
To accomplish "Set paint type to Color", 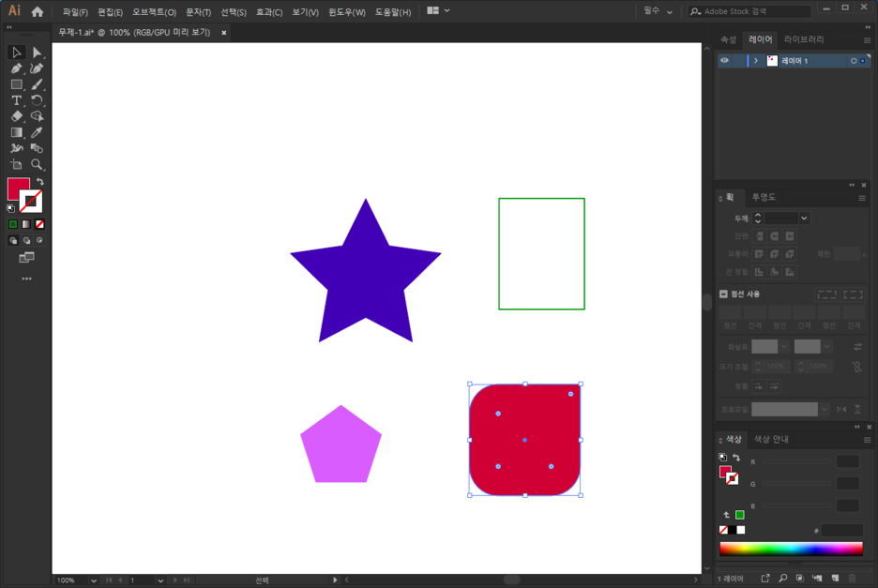I will 13,224.
